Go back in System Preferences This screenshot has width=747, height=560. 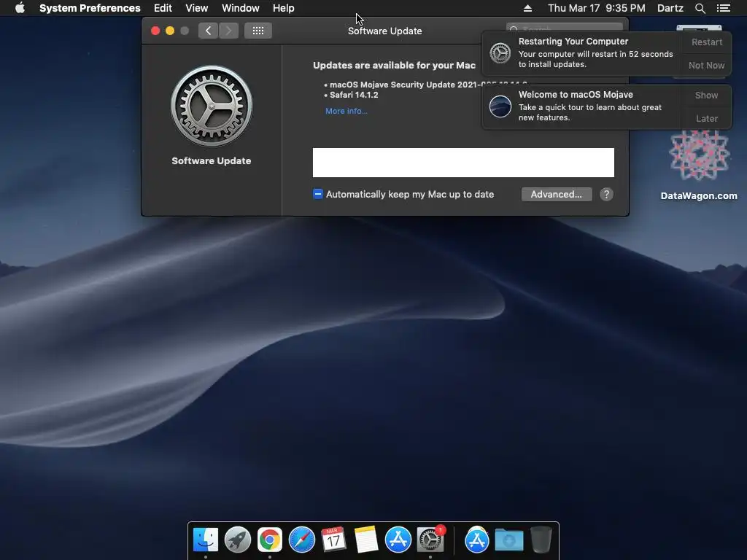[x=208, y=31]
